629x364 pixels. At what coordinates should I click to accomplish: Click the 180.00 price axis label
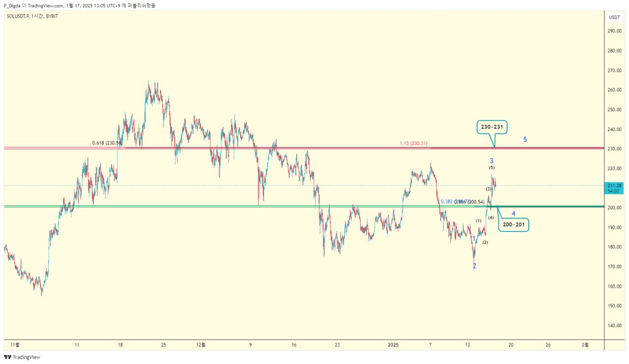point(615,247)
